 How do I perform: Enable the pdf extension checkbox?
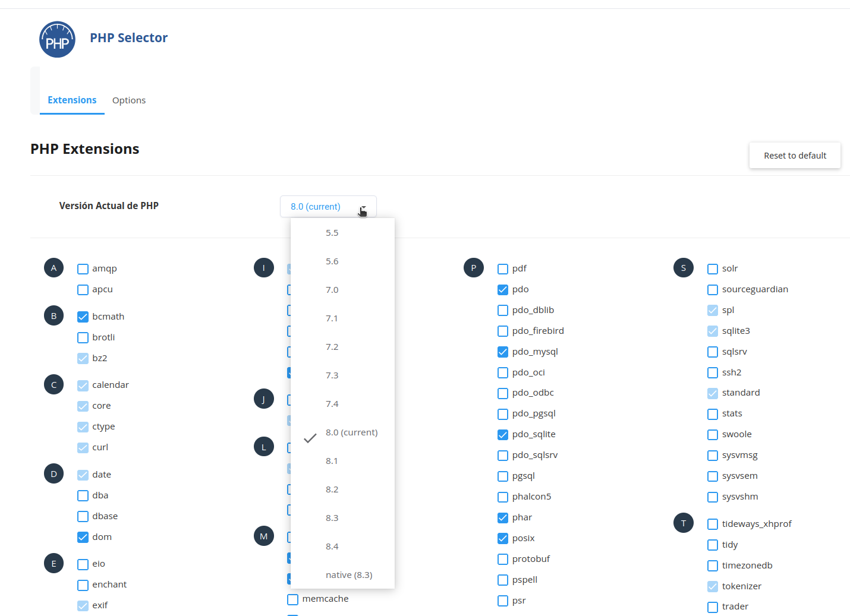tap(503, 269)
